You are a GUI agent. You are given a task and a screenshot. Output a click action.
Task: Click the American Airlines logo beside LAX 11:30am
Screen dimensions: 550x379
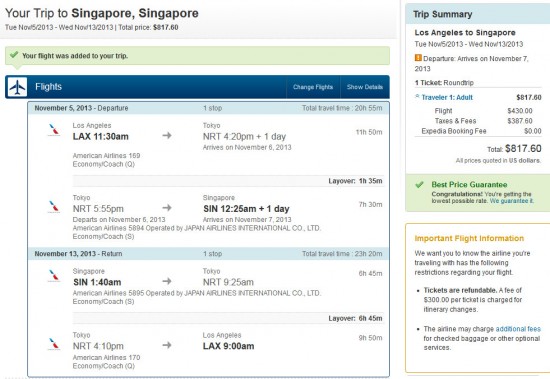point(54,130)
